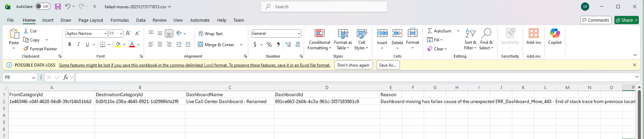
Task: Click the Increase Indent icon
Action: (188, 44)
